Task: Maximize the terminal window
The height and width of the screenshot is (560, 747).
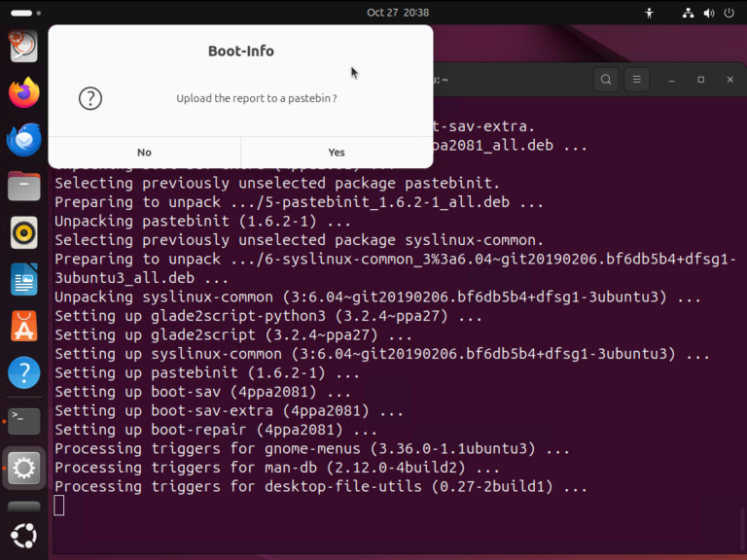Action: tap(700, 80)
